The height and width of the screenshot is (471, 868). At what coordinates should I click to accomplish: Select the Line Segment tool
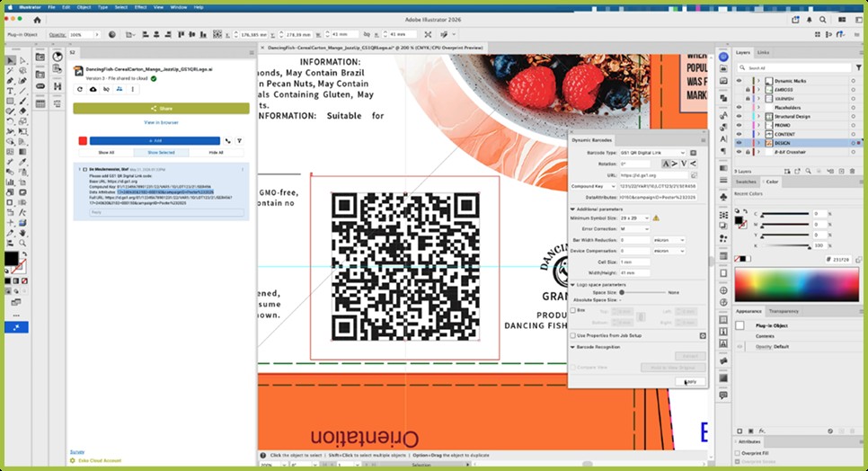point(22,91)
